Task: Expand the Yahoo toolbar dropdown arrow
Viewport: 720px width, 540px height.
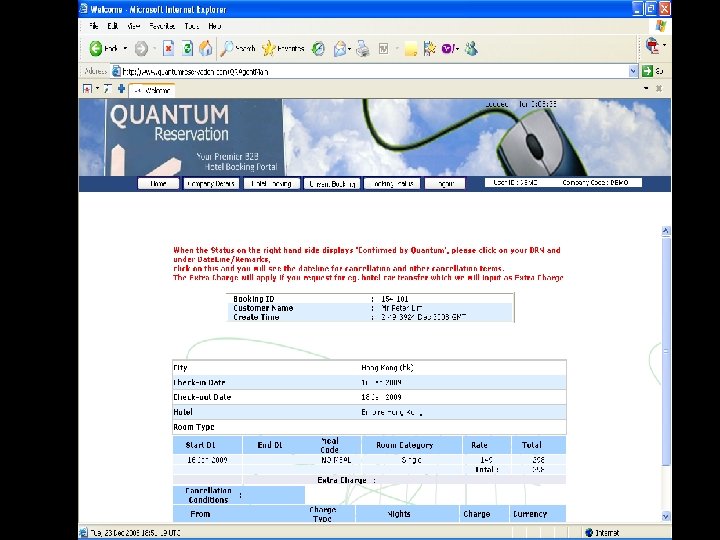Action: pos(458,48)
